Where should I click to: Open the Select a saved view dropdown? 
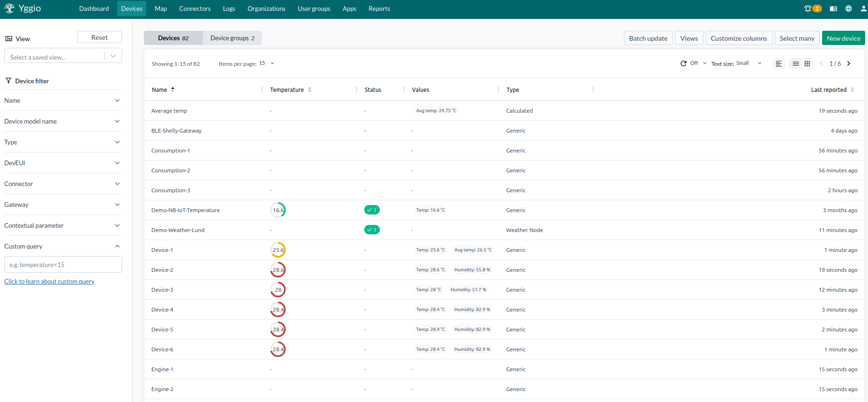[x=63, y=56]
